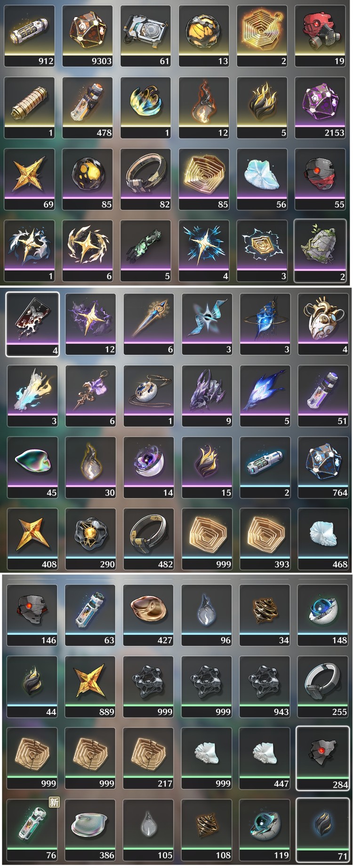Image resolution: width=353 pixels, height=868 pixels.
Task: Select the white crystal shard showing 56
Action: [x=262, y=179]
